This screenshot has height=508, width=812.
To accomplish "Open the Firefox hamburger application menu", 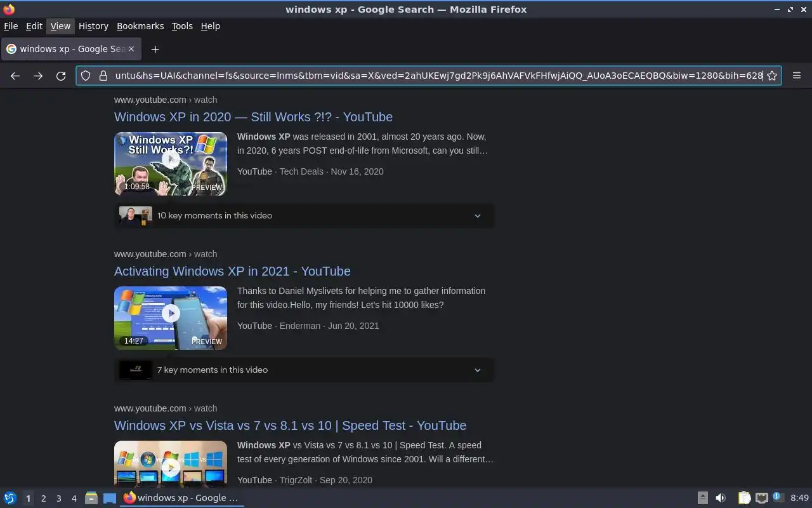I will [x=797, y=76].
